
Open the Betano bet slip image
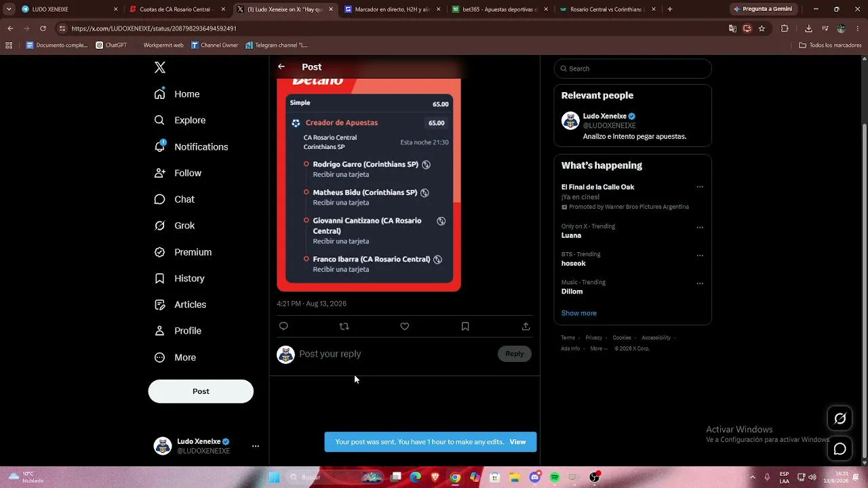click(x=369, y=184)
